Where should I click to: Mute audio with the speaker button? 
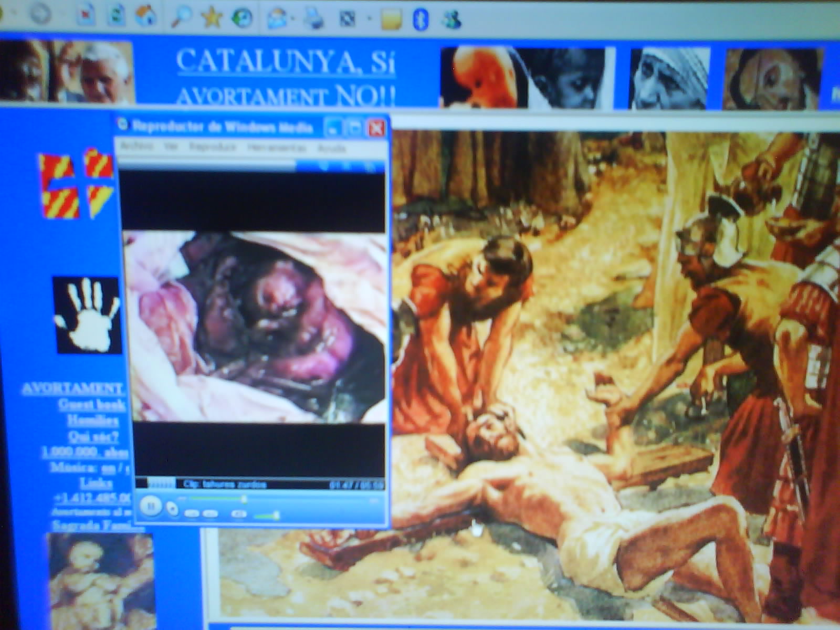(x=238, y=514)
